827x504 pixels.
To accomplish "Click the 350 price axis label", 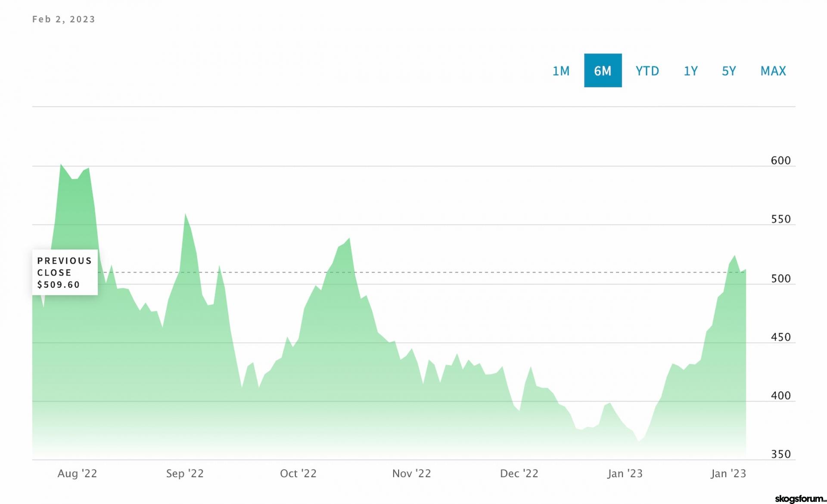I will (780, 454).
